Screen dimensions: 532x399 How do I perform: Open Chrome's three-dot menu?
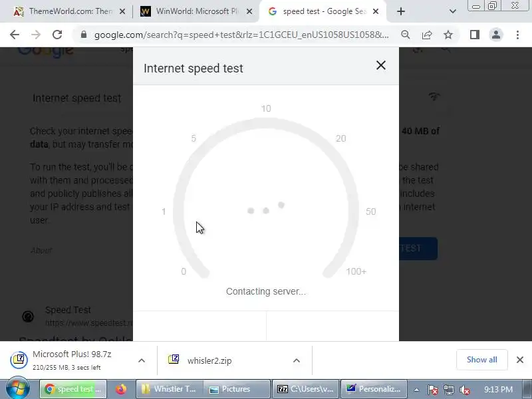(517, 35)
